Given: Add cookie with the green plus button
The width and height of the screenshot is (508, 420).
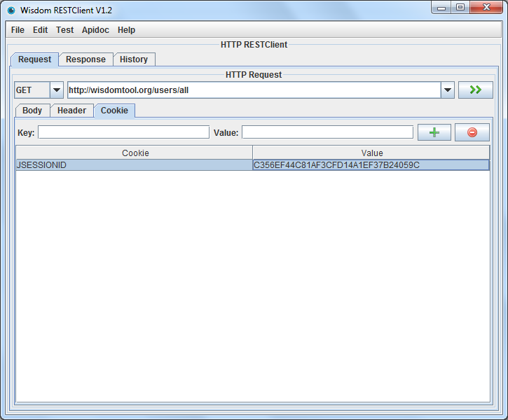Looking at the screenshot, I should pyautogui.click(x=434, y=132).
